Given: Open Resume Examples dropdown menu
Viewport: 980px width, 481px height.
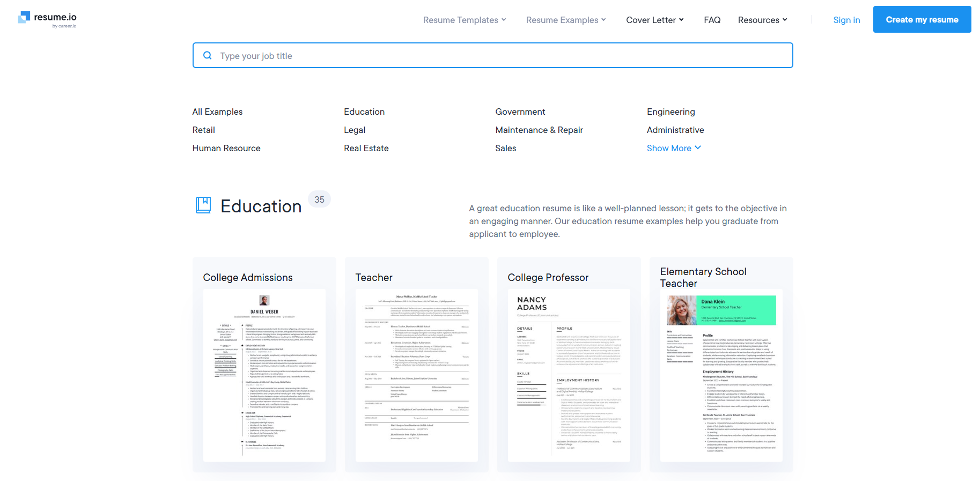Looking at the screenshot, I should (x=566, y=20).
